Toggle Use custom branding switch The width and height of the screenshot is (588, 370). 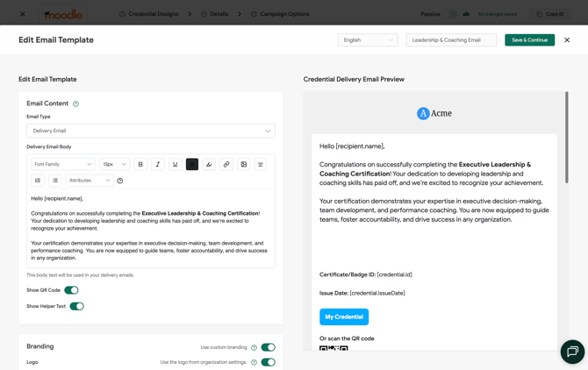[x=269, y=347]
